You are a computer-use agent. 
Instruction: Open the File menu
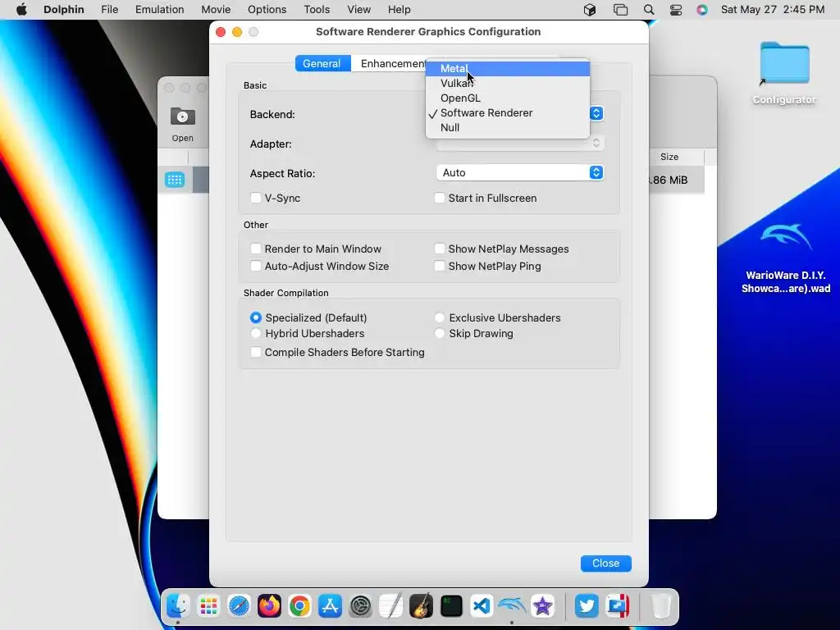pos(109,10)
